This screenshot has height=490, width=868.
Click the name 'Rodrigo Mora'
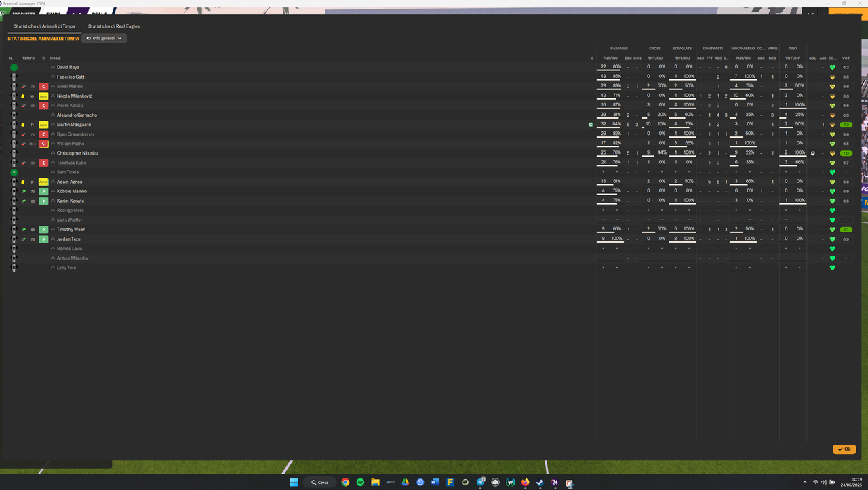click(x=71, y=211)
